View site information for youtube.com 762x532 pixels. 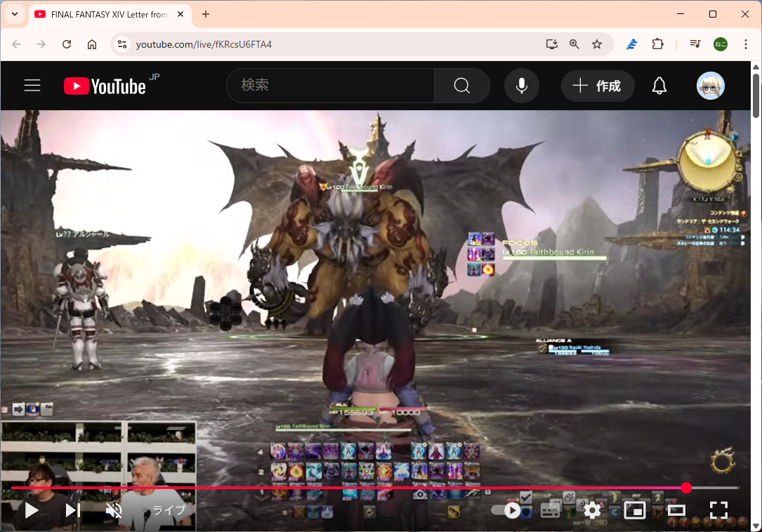click(122, 44)
